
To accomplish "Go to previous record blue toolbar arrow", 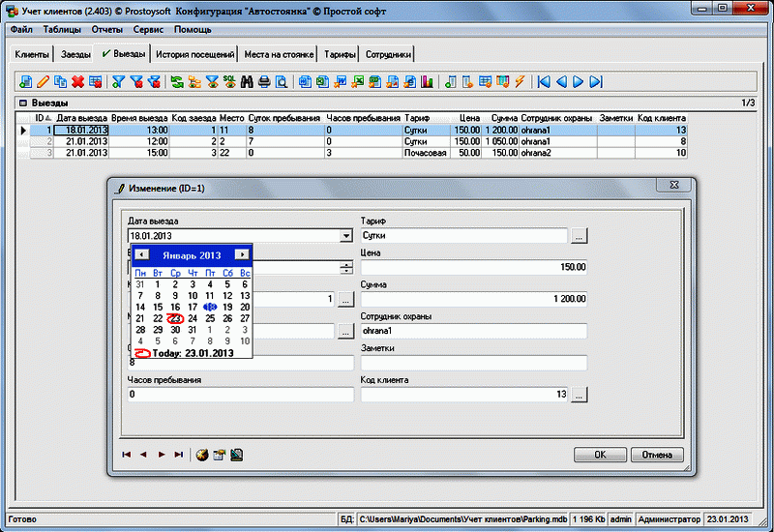I will 561,82.
